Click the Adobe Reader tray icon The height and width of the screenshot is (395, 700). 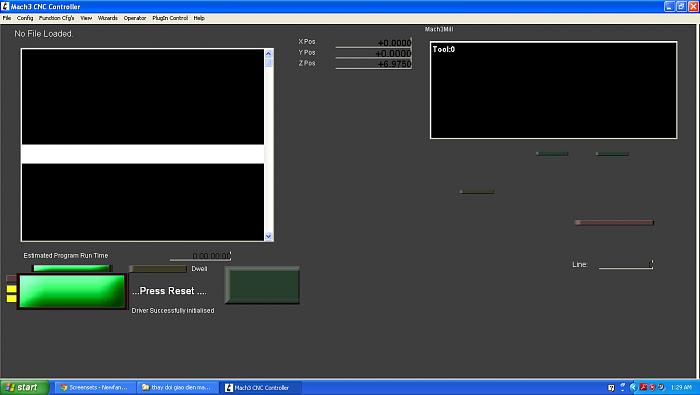(x=643, y=387)
